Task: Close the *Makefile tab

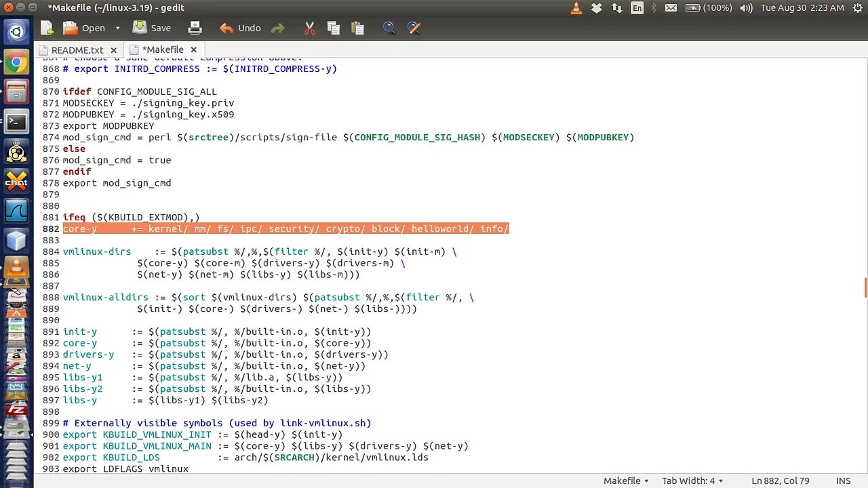Action: 193,49
